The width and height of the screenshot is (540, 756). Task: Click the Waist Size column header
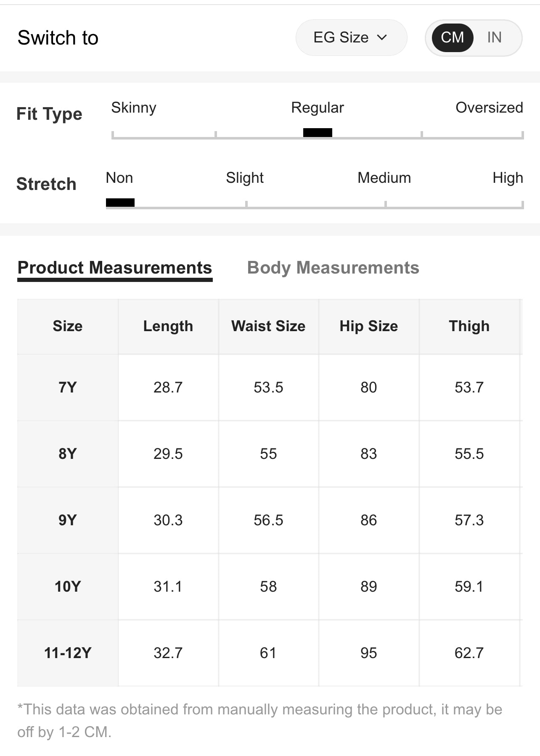tap(268, 326)
